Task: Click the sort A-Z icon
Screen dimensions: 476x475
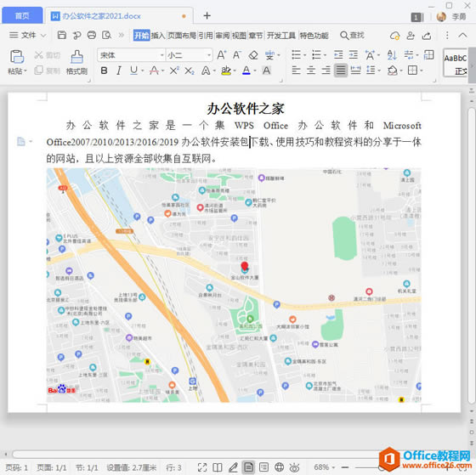Action: 392,55
